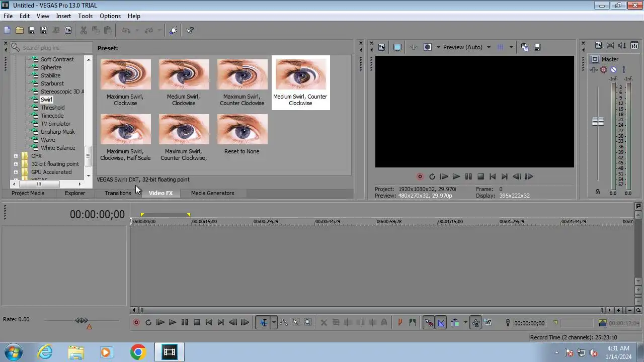This screenshot has width=644, height=362.
Task: Select Maximum Swirl, Clockwise preset
Action: pos(125,83)
